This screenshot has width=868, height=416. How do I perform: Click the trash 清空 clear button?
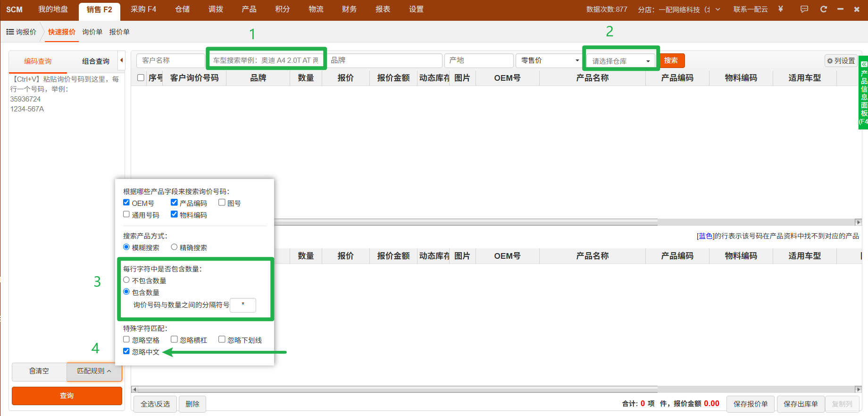tap(39, 371)
